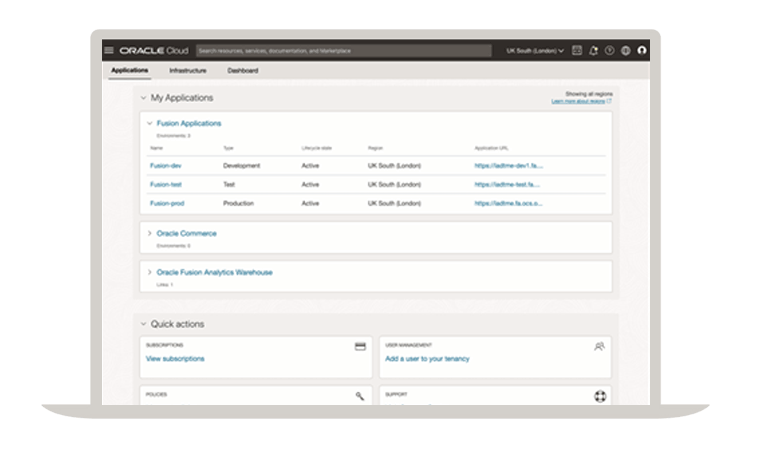Click the Cloud Shell developer tools icon
This screenshot has width=770, height=450.
[577, 50]
